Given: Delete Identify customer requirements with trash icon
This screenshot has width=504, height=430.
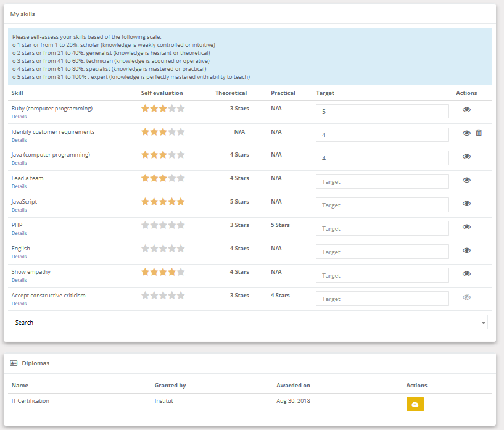Looking at the screenshot, I should pos(479,133).
